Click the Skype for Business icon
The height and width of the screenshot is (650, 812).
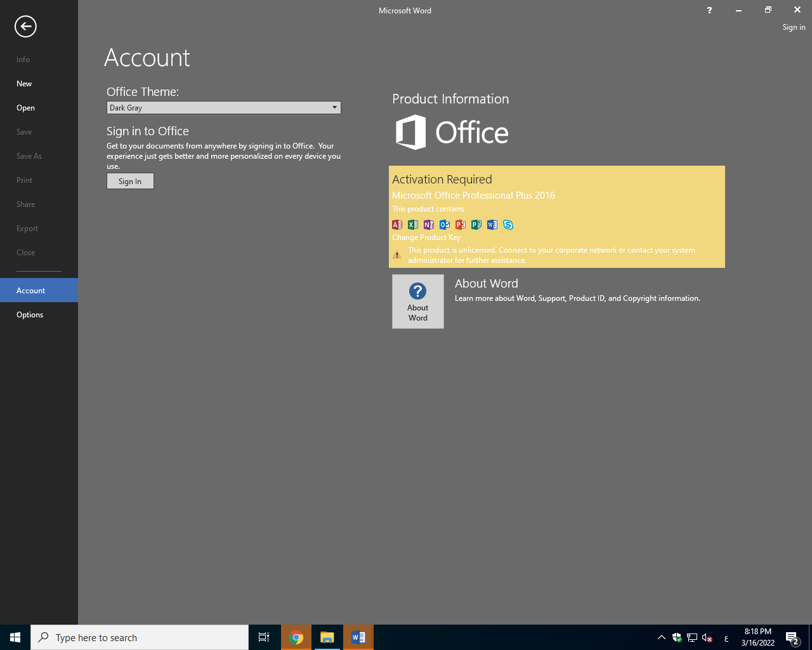pos(508,225)
